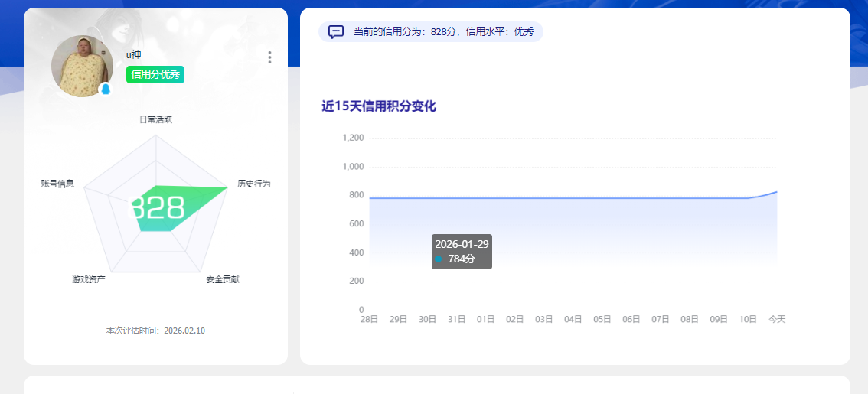This screenshot has width=868, height=394.
Task: Click the 安全贡献 radar axis label
Action: point(223,279)
